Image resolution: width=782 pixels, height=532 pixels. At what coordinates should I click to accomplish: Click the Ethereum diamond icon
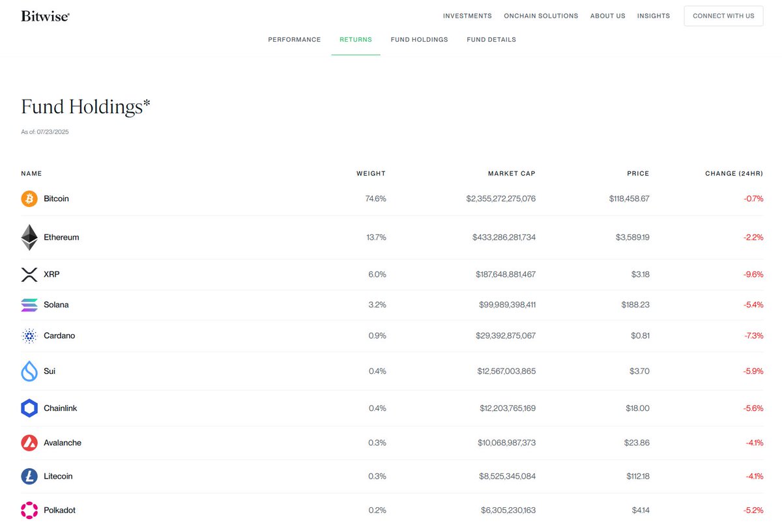tap(29, 238)
